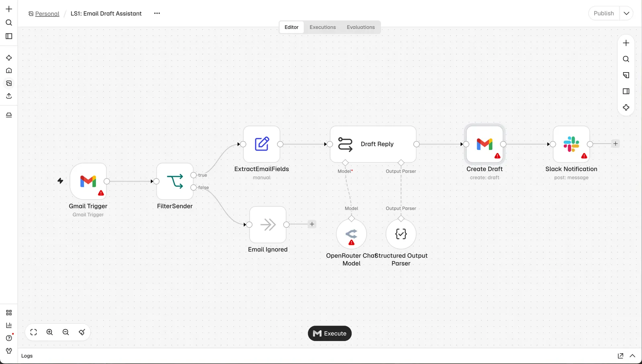Select the Email Ignored node

point(268,224)
